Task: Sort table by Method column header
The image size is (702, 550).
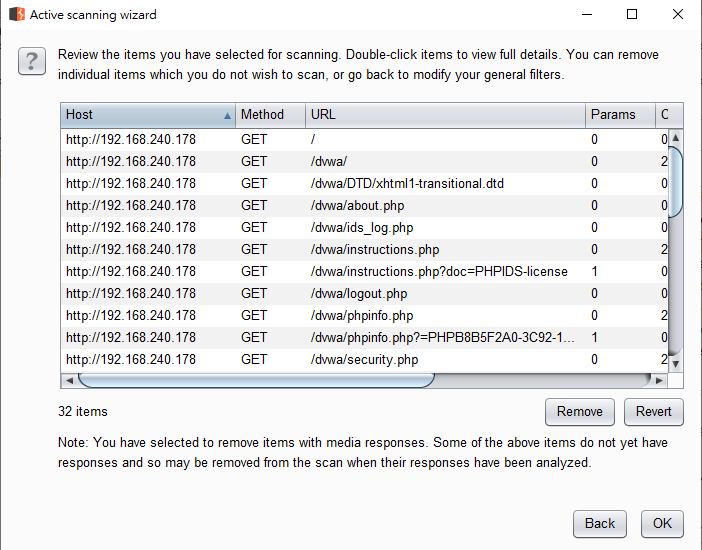Action: pyautogui.click(x=270, y=115)
